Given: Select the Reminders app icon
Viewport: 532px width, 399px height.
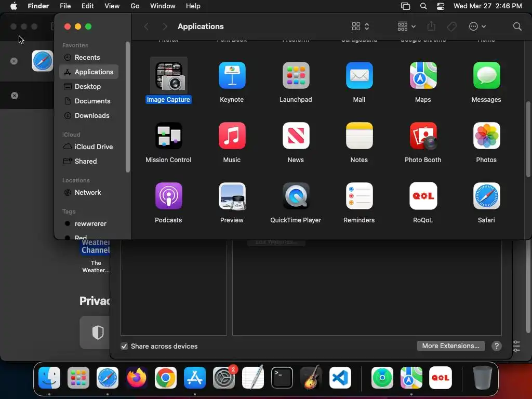Looking at the screenshot, I should [360, 196].
